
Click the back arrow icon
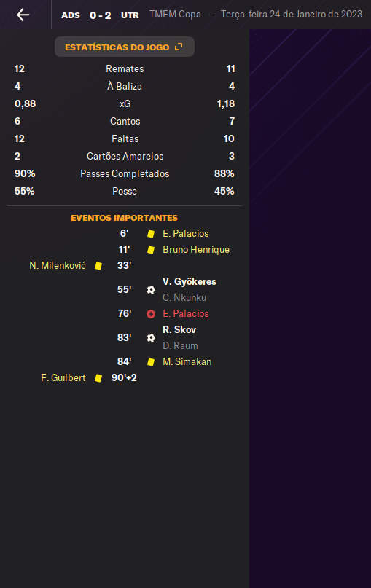coord(23,15)
